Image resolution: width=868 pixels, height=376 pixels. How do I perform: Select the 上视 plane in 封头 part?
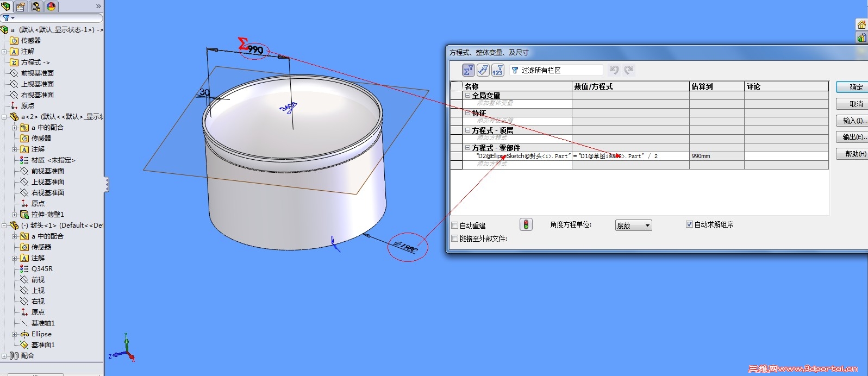pyautogui.click(x=38, y=291)
